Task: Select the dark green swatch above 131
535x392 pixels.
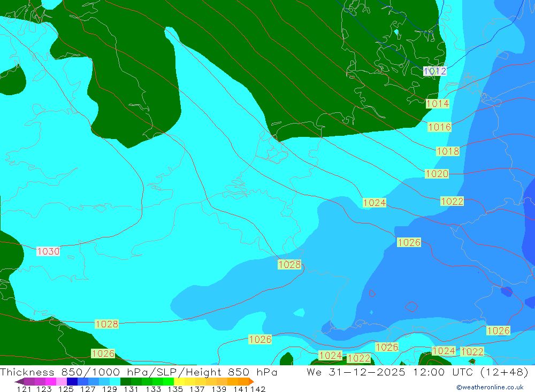Action: [126, 381]
